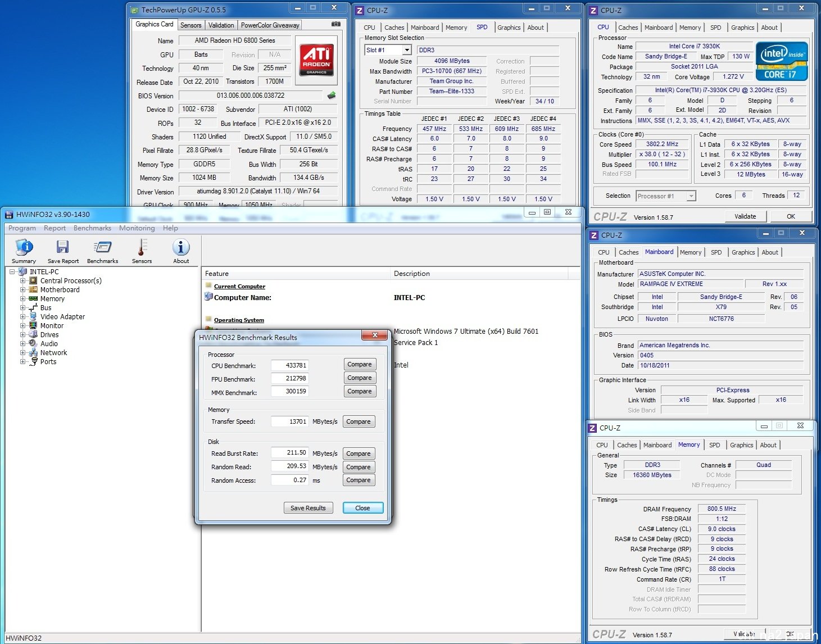The image size is (821, 644).
Task: Click the GPU-Z title bar app icon
Action: pos(134,10)
